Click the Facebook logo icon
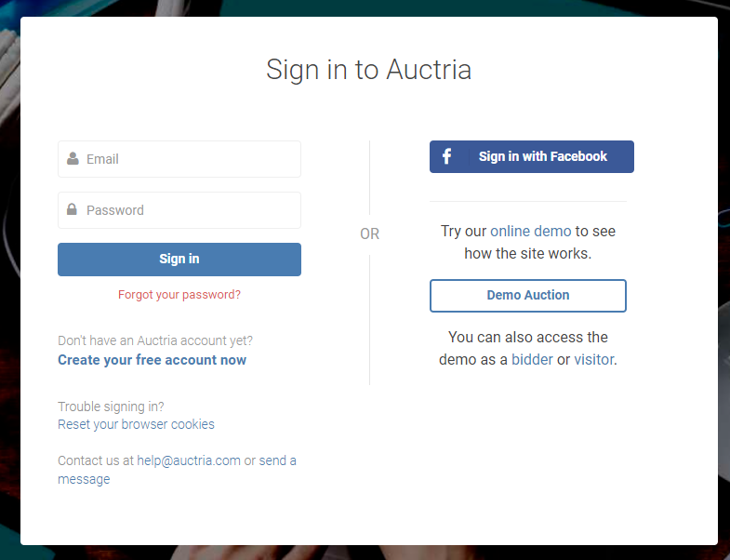The image size is (730, 560). coord(446,156)
